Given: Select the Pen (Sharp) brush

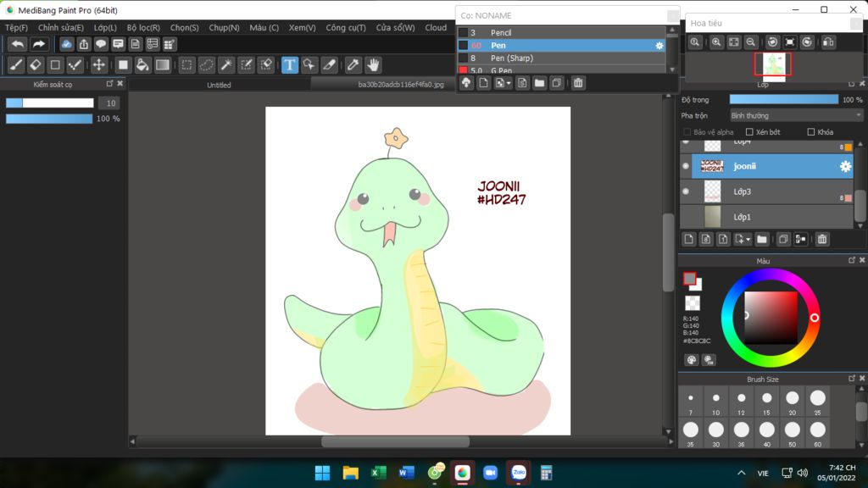Looking at the screenshot, I should tap(561, 58).
